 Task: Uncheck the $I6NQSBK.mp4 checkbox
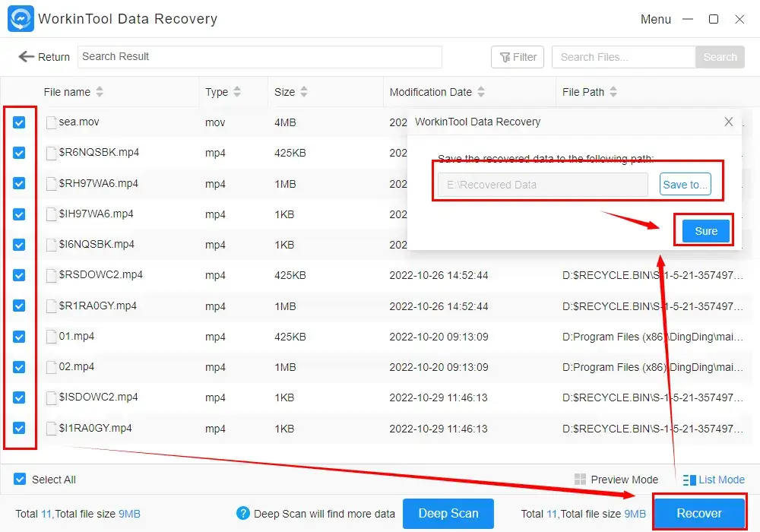tap(19, 245)
